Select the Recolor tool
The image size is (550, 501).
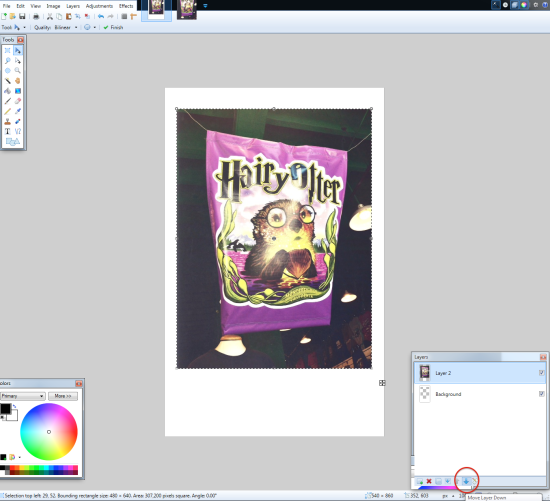(18, 121)
